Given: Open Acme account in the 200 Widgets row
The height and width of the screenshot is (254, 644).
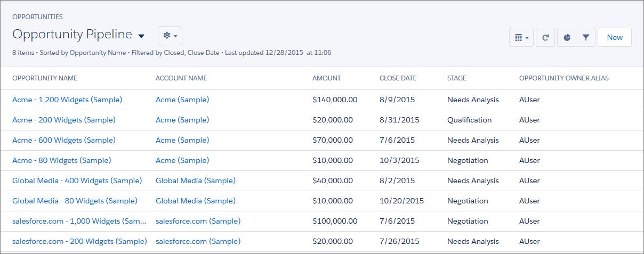Looking at the screenshot, I should pyautogui.click(x=182, y=120).
